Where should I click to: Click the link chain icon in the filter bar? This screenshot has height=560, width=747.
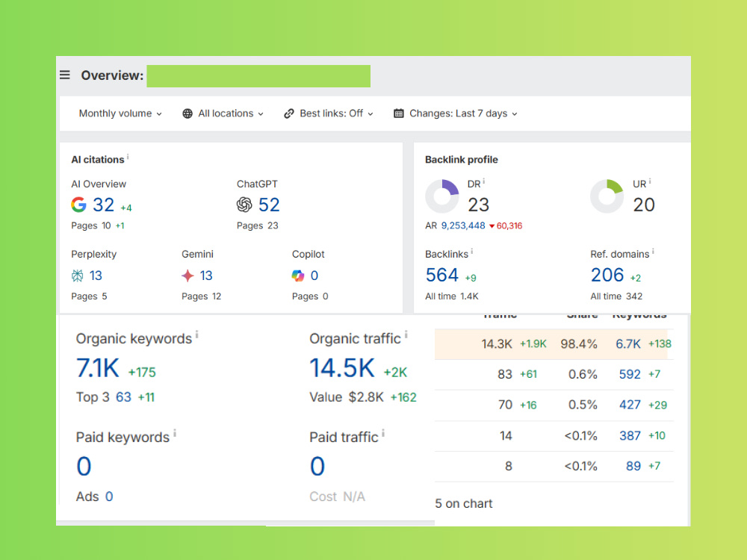point(288,113)
